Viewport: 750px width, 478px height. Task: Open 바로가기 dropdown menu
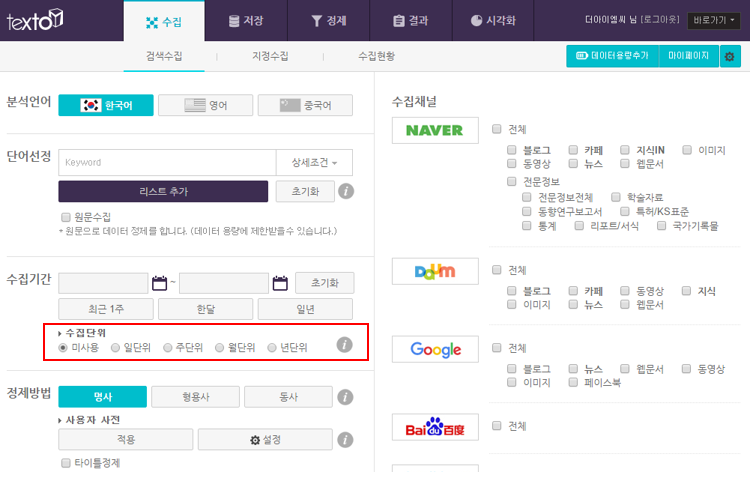(x=714, y=20)
